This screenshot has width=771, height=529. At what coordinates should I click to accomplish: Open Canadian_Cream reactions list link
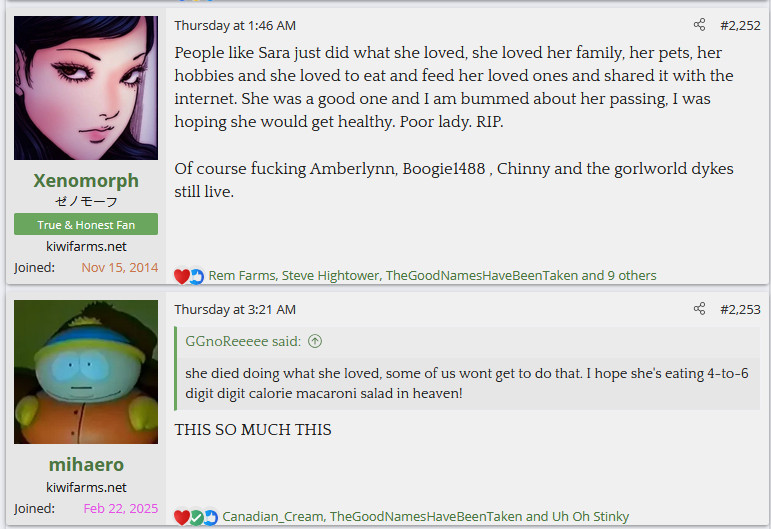pyautogui.click(x=425, y=516)
